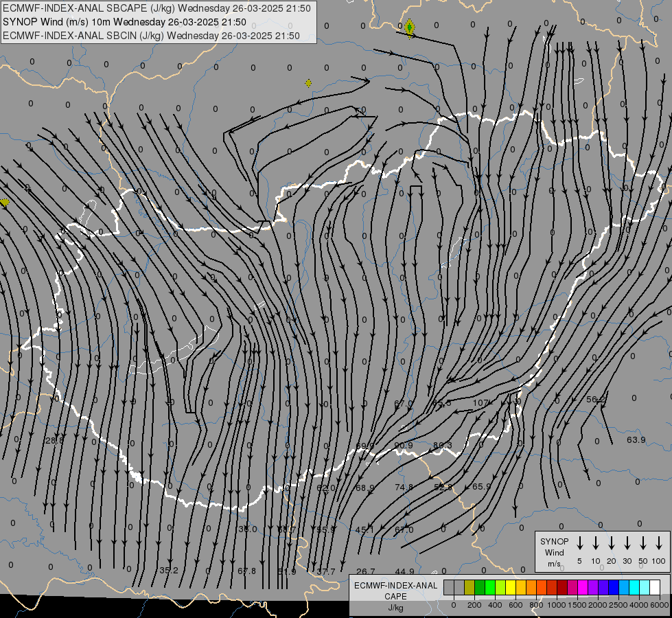Click the J/kg unit label in legend
The height and width of the screenshot is (618, 672).
click(x=395, y=608)
